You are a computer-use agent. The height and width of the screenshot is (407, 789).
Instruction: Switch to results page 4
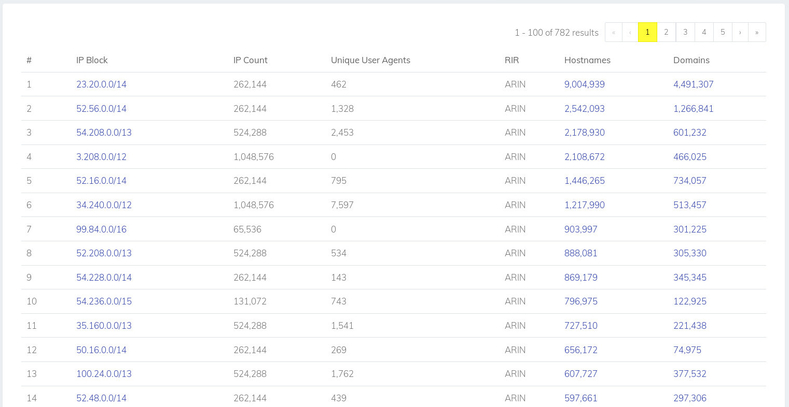pyautogui.click(x=703, y=32)
